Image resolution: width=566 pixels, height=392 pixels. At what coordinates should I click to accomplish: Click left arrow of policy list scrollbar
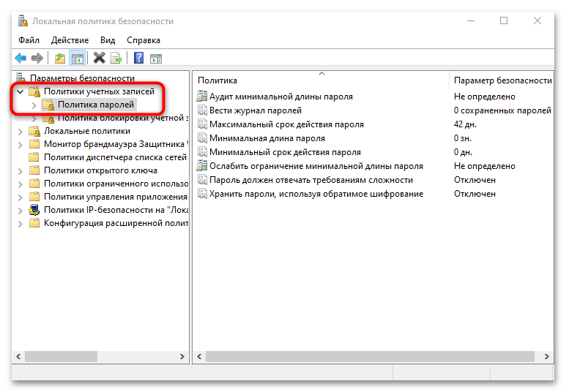point(199,356)
